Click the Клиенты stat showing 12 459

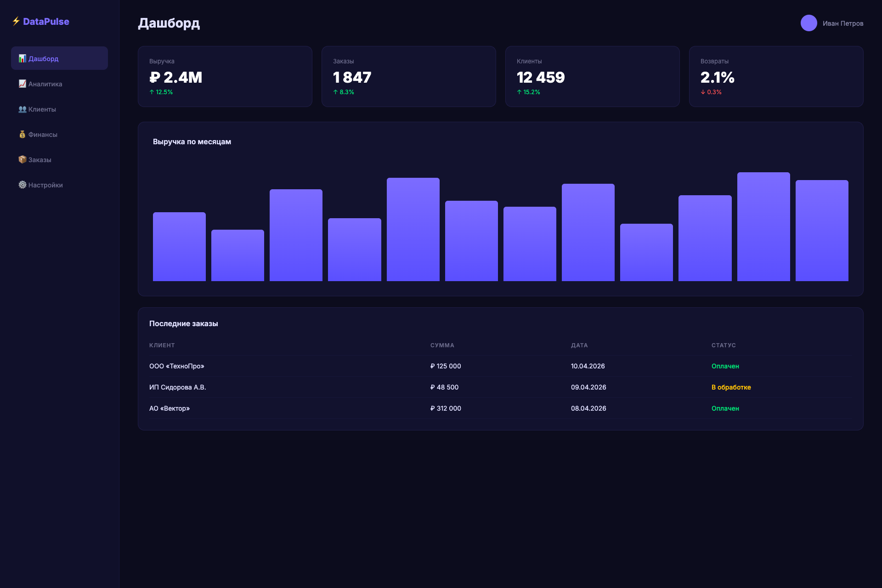click(x=592, y=76)
